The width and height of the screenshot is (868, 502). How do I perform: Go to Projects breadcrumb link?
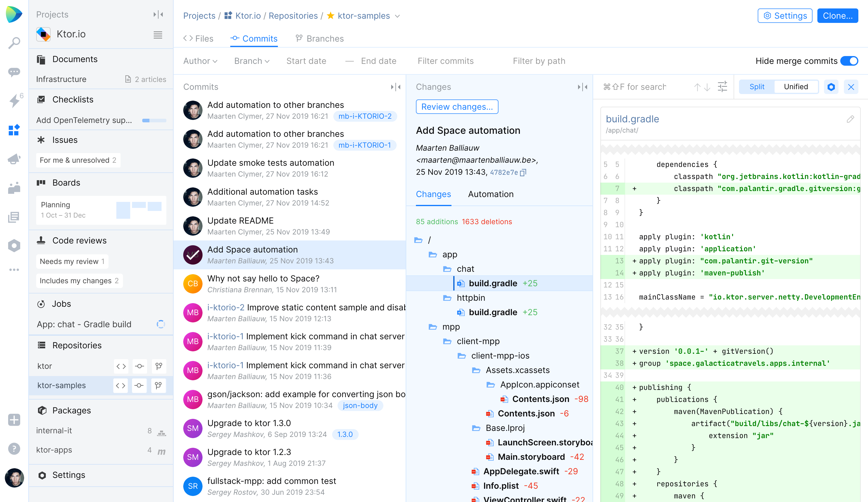(199, 16)
